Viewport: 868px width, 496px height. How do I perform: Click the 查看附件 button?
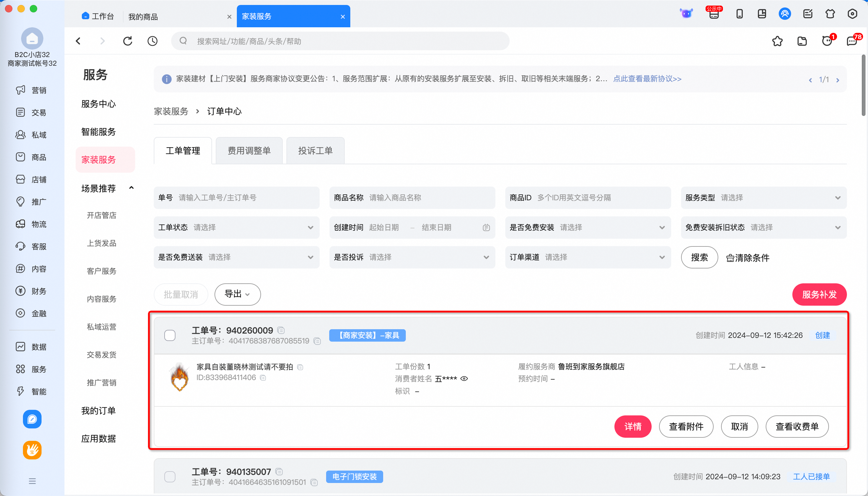686,427
